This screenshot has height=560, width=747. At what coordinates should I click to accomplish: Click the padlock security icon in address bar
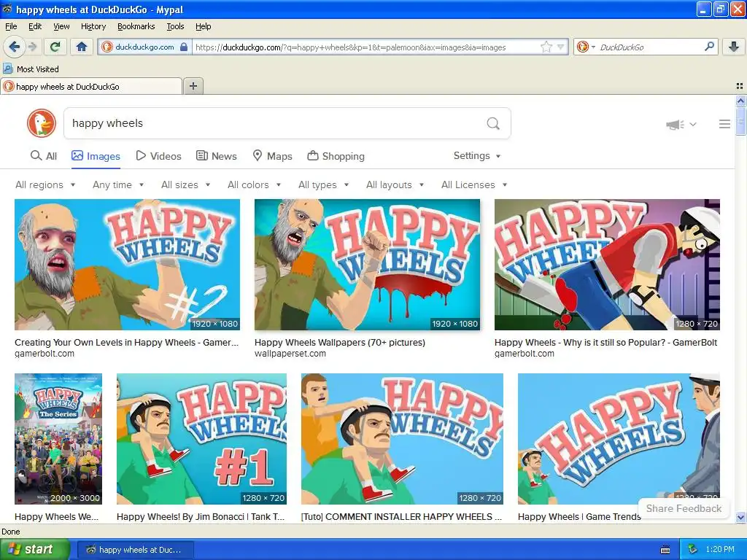click(x=184, y=47)
